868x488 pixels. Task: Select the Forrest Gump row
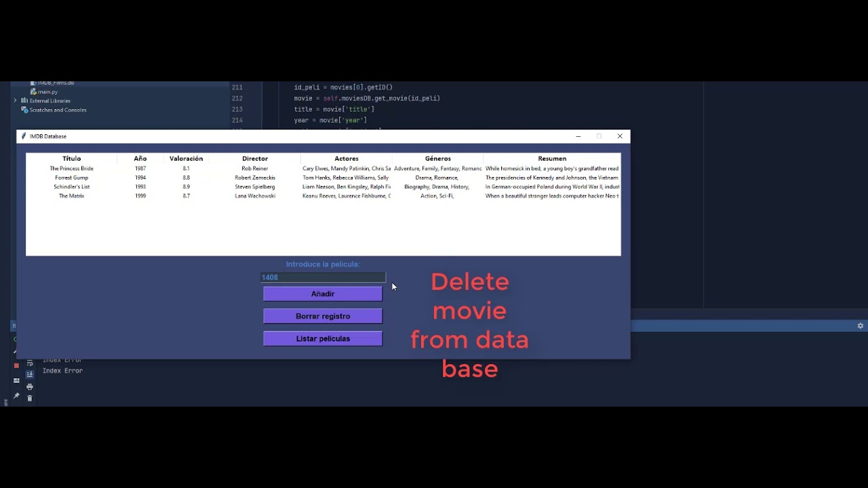pyautogui.click(x=323, y=178)
